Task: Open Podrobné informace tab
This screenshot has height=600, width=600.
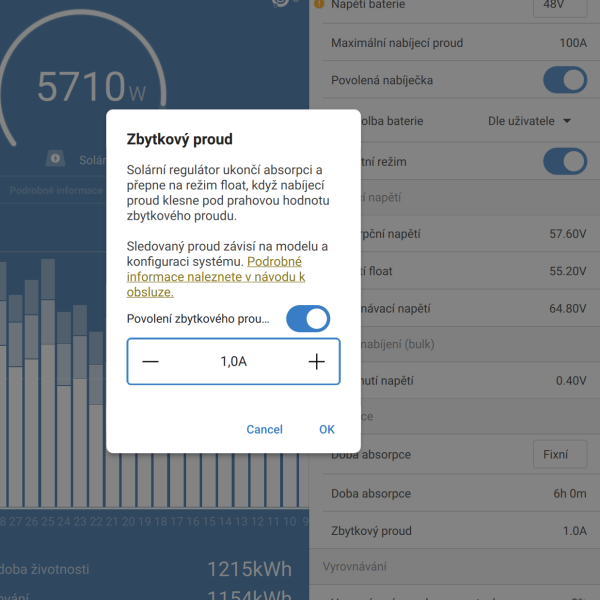Action: click(56, 190)
